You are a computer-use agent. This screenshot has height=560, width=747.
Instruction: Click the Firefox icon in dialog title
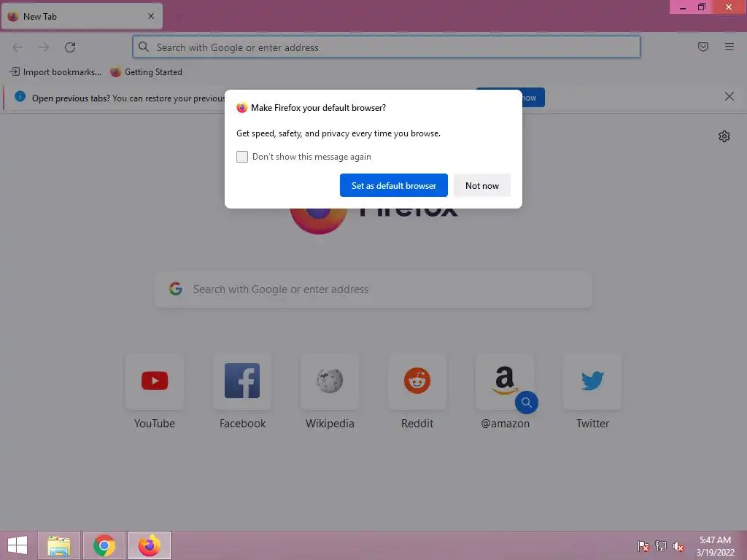242,108
